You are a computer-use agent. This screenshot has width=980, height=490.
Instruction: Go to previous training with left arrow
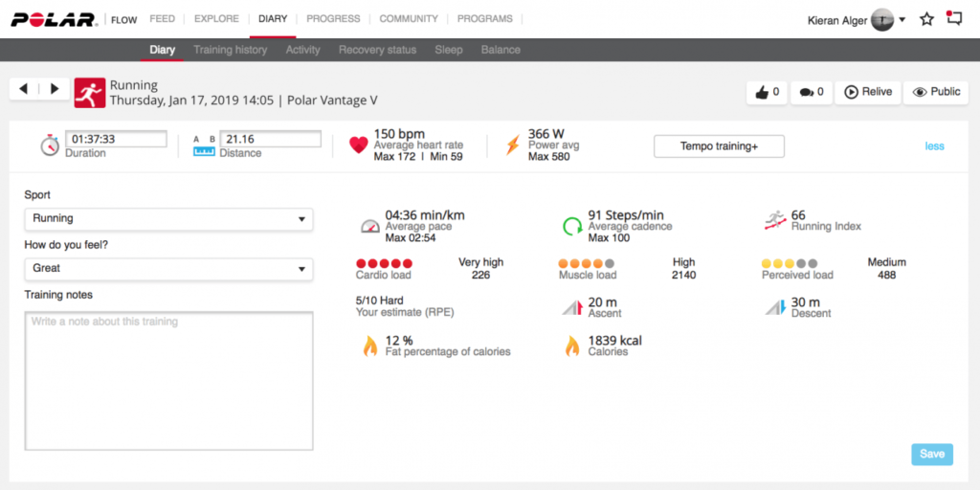(24, 89)
